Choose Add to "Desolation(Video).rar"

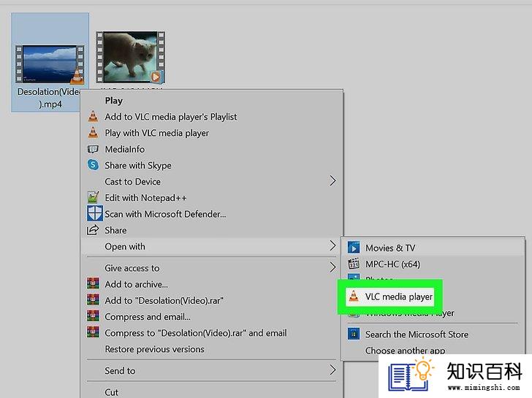164,301
